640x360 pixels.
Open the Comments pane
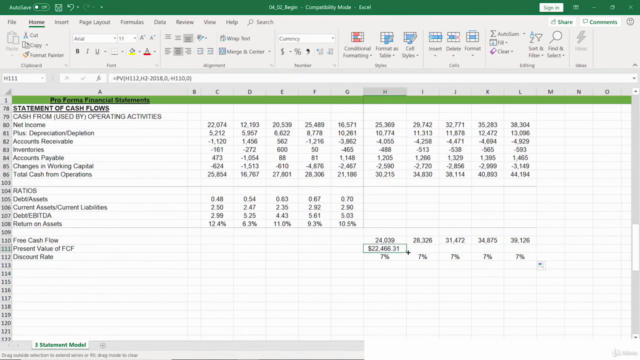tap(600, 22)
